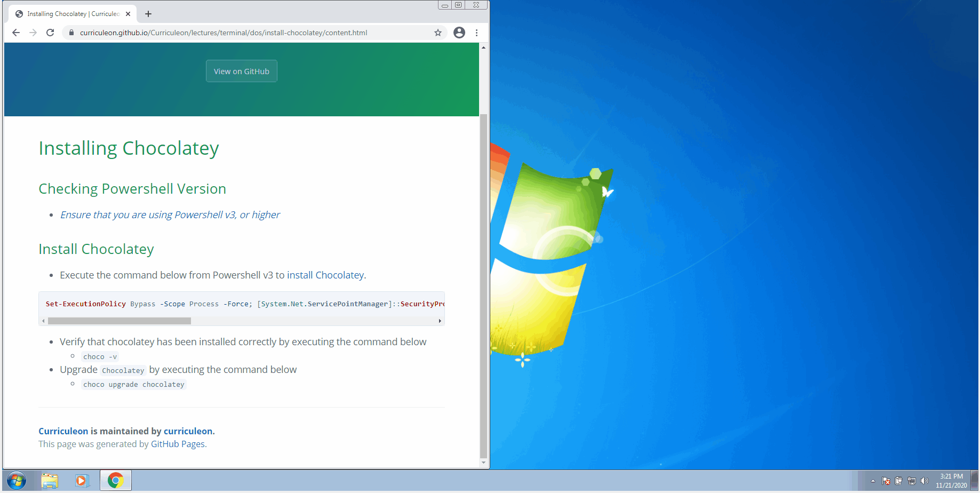Open the install Chocolatey link
This screenshot has width=980, height=493.
[x=325, y=275]
